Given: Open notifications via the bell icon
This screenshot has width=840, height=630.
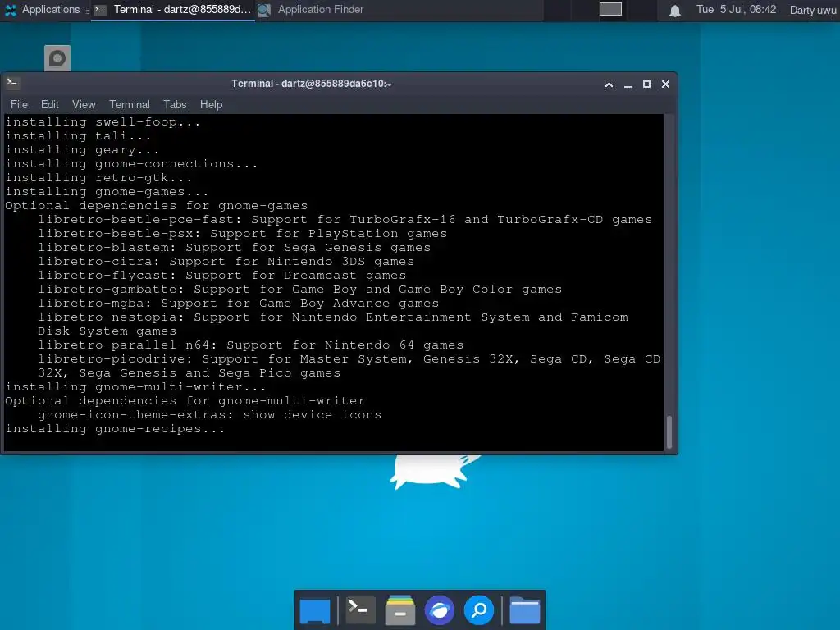Looking at the screenshot, I should click(675, 10).
